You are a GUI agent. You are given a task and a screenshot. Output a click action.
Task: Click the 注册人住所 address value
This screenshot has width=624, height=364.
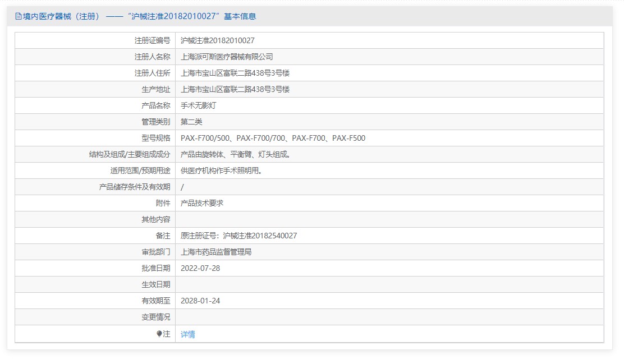pyautogui.click(x=235, y=73)
